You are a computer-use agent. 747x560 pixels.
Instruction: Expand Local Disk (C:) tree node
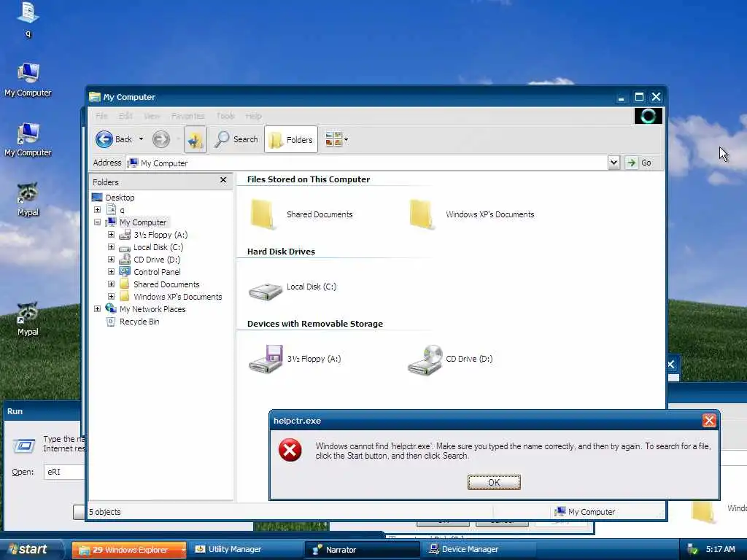(x=111, y=247)
